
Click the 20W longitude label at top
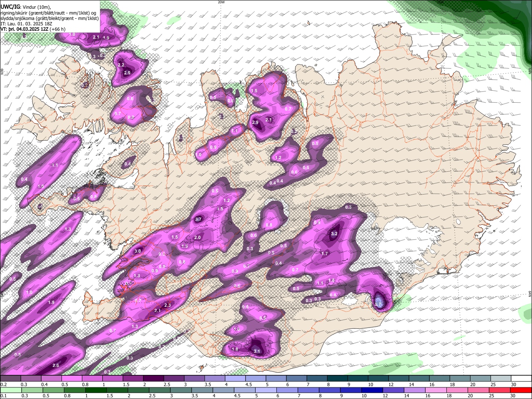coord(221,2)
